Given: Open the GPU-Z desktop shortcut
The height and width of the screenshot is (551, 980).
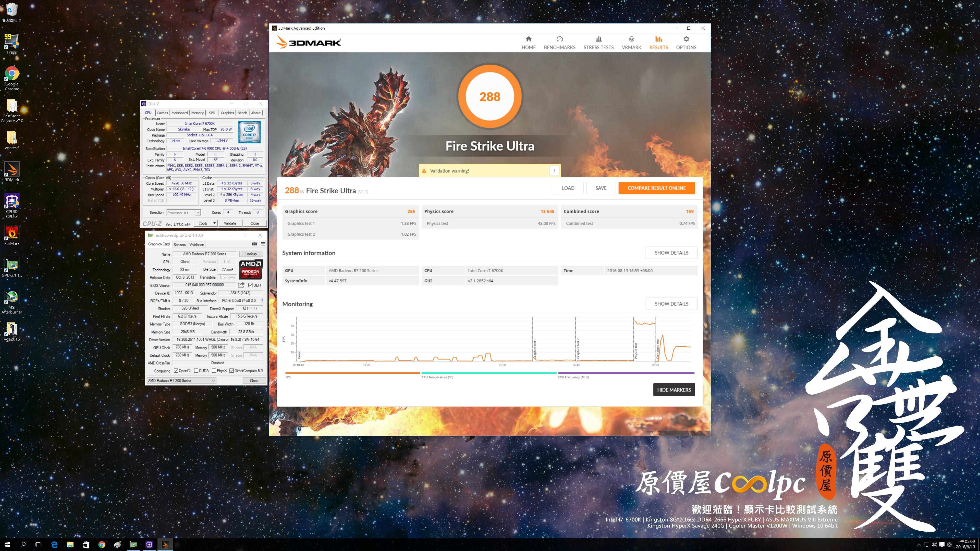Looking at the screenshot, I should (x=12, y=268).
